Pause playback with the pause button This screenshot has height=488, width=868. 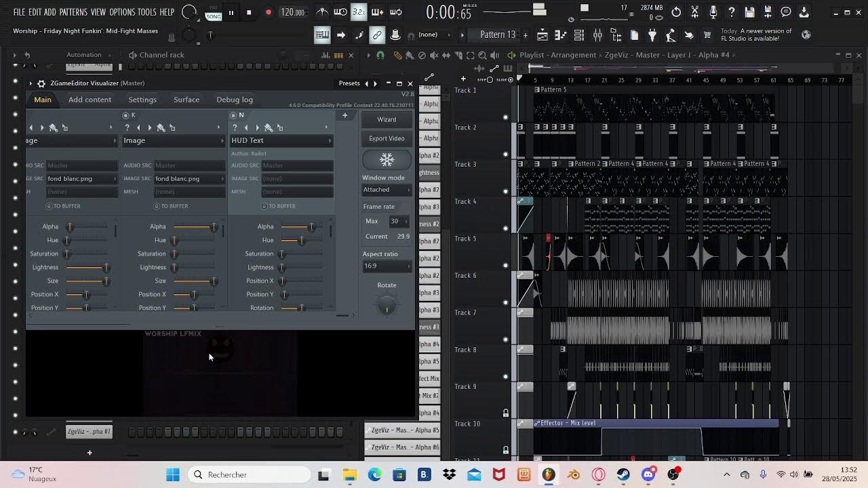pos(231,12)
